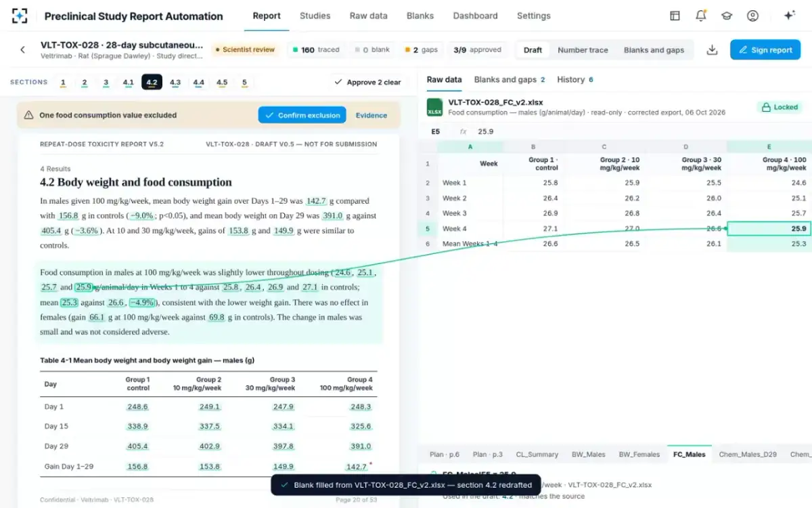Go to section 1
Screen dimensions: 812x508
point(63,83)
